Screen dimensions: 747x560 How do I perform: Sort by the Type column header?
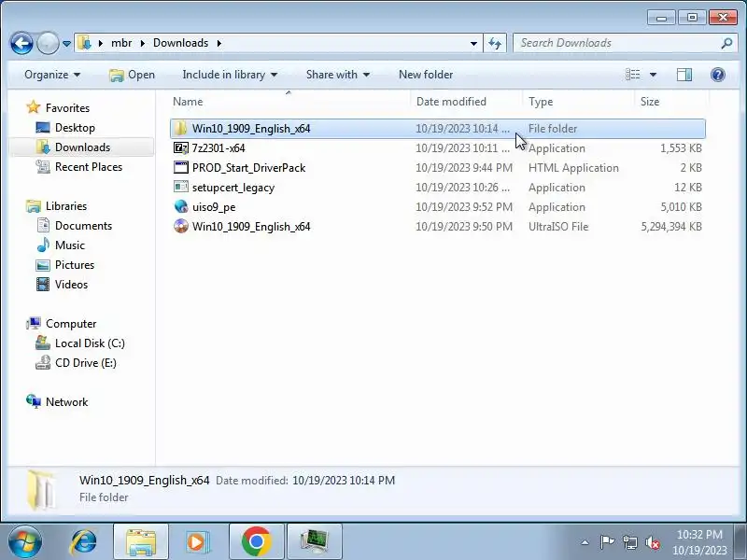[x=578, y=102]
